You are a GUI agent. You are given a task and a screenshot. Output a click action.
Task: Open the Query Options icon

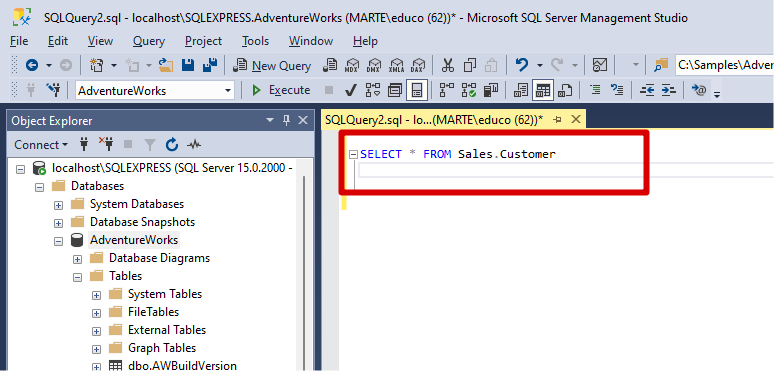click(395, 90)
